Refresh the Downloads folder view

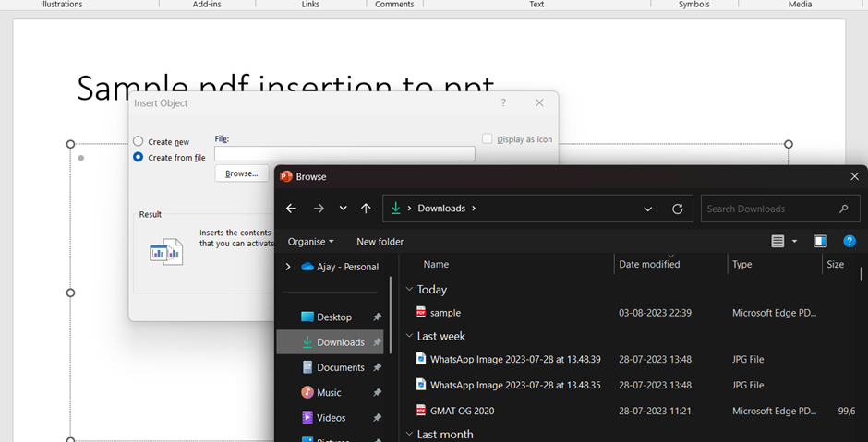[677, 209]
